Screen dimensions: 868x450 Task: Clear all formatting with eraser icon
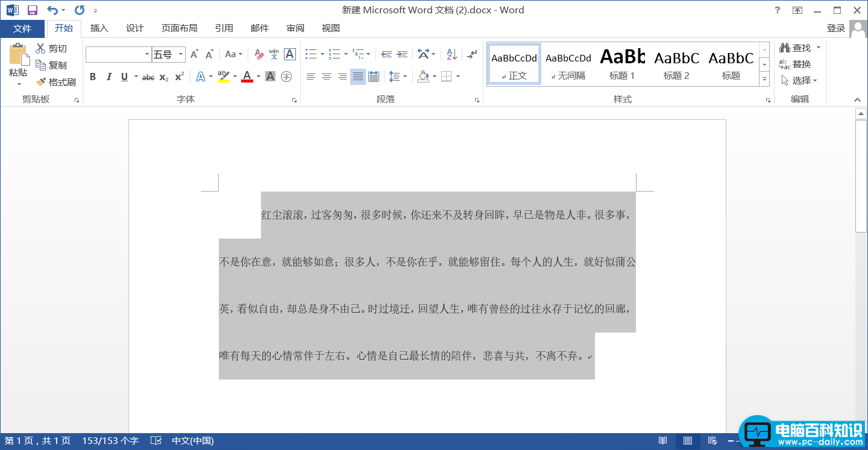(259, 54)
